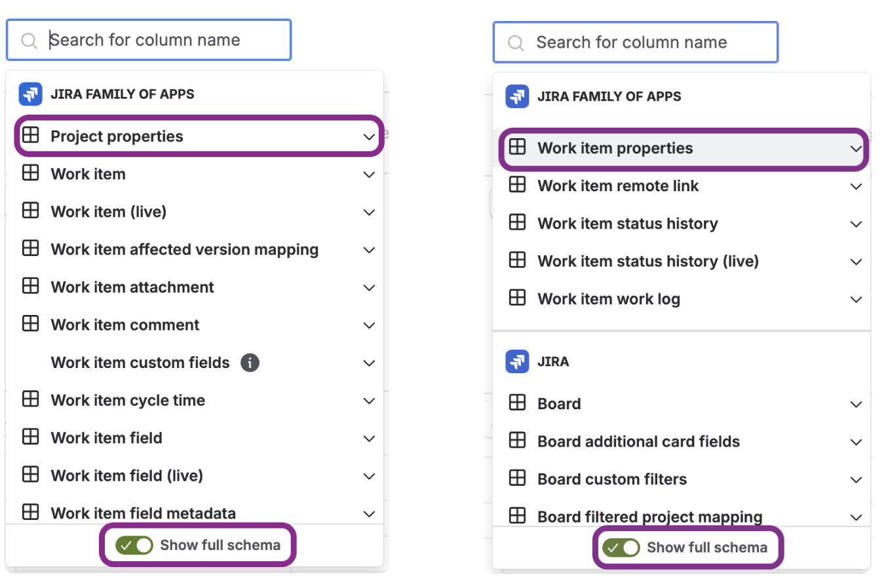This screenshot has width=886, height=588.
Task: Expand the Project properties chevron
Action: click(369, 137)
